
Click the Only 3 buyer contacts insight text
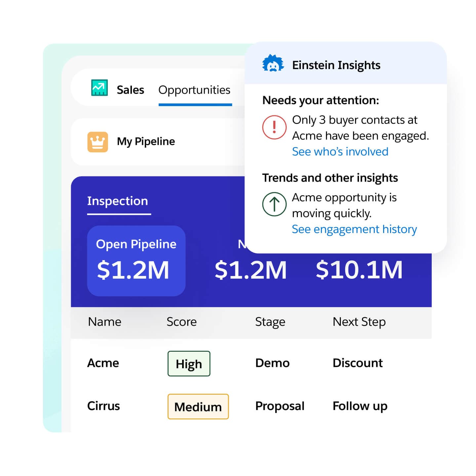[x=360, y=128]
